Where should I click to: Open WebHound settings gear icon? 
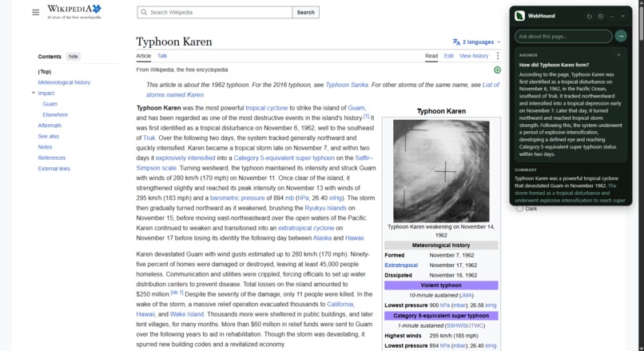[x=601, y=16]
